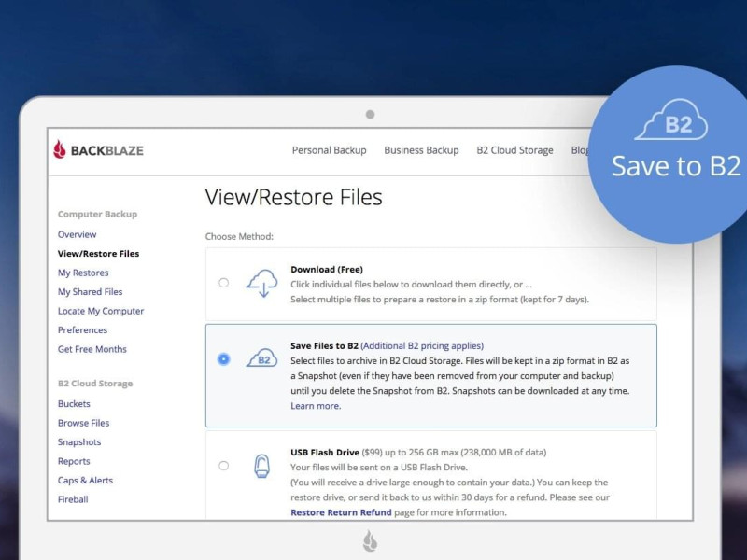Screen dimensions: 747x560
Task: Click the Learn more link
Action: [316, 406]
